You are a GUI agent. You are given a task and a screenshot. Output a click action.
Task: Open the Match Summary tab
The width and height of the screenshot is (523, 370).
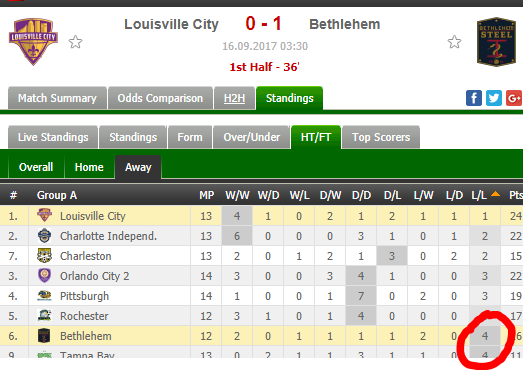point(57,98)
